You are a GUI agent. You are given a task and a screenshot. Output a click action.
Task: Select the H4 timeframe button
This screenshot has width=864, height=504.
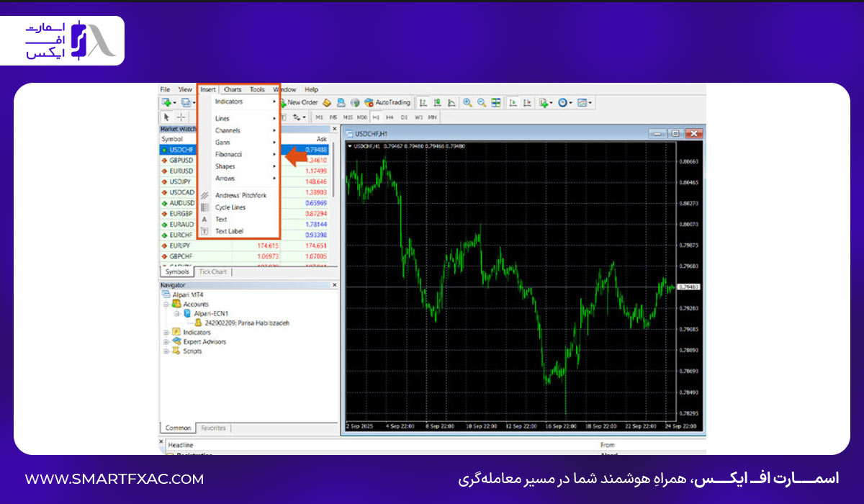(x=390, y=117)
